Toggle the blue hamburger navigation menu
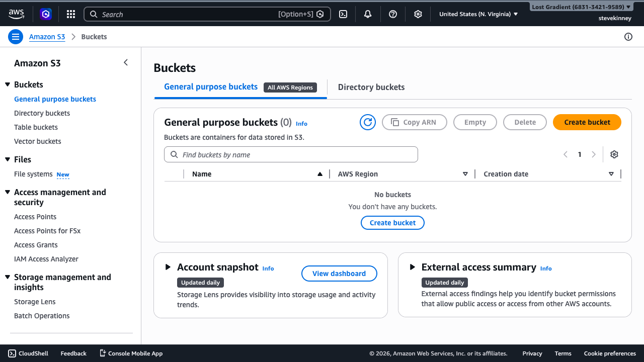Screen dimensions: 644x362 (x=16, y=37)
